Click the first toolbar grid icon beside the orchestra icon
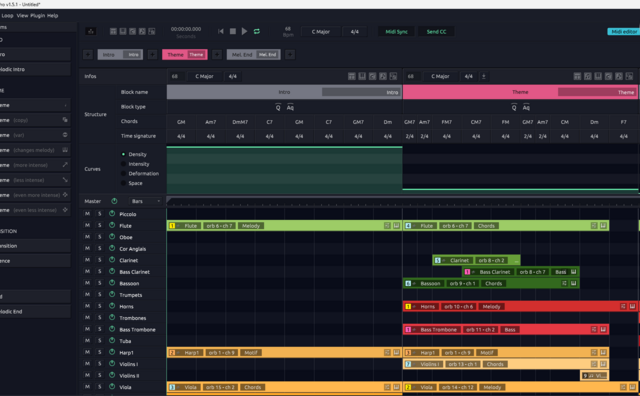The image size is (640, 396). coord(113,31)
